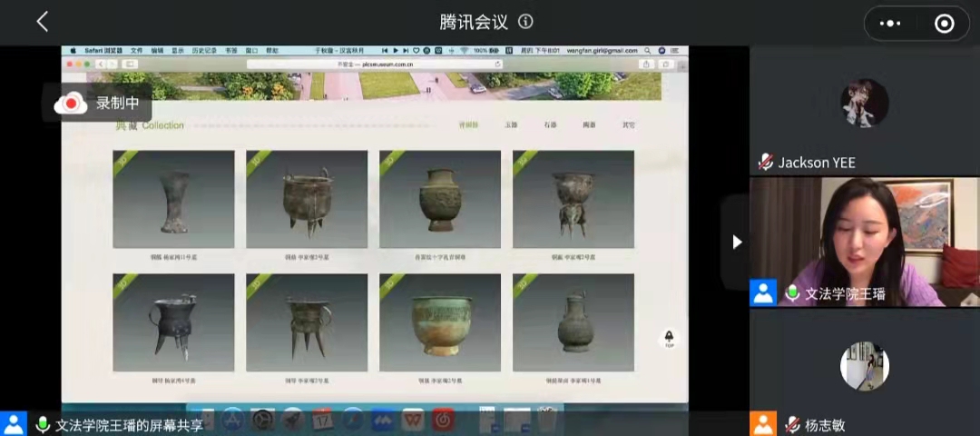Go back using the top-left arrow
The width and height of the screenshot is (980, 436).
point(42,23)
